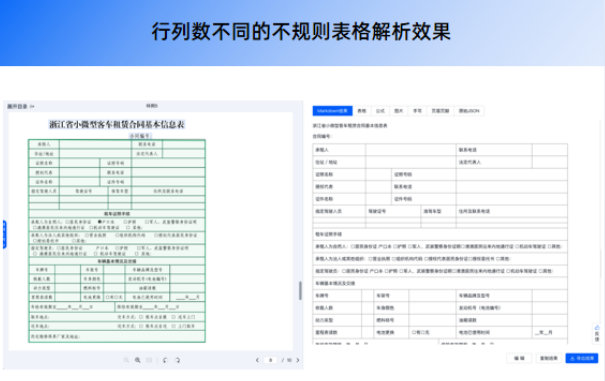Click the 燃料标号 cell in parsed table
Screen dimensions: 605x381
[391, 320]
